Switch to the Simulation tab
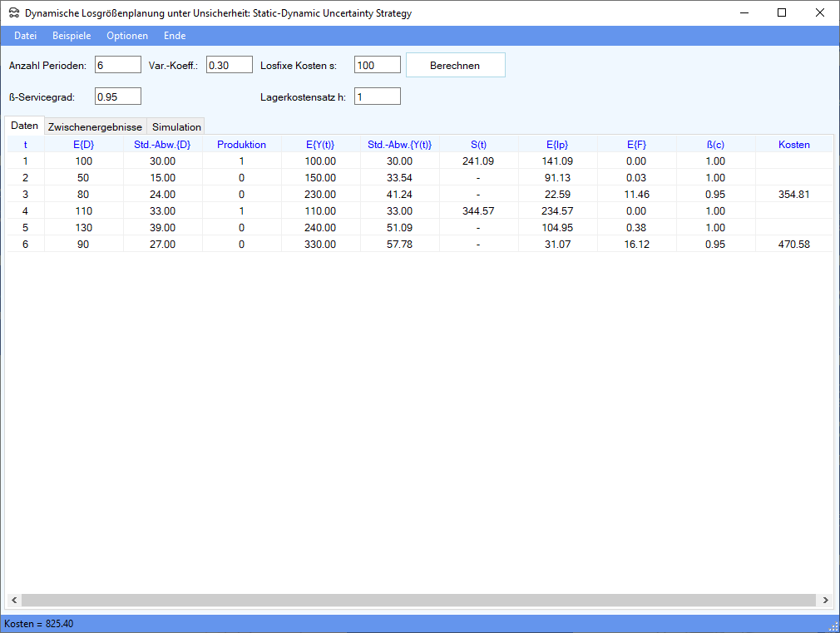 point(176,127)
